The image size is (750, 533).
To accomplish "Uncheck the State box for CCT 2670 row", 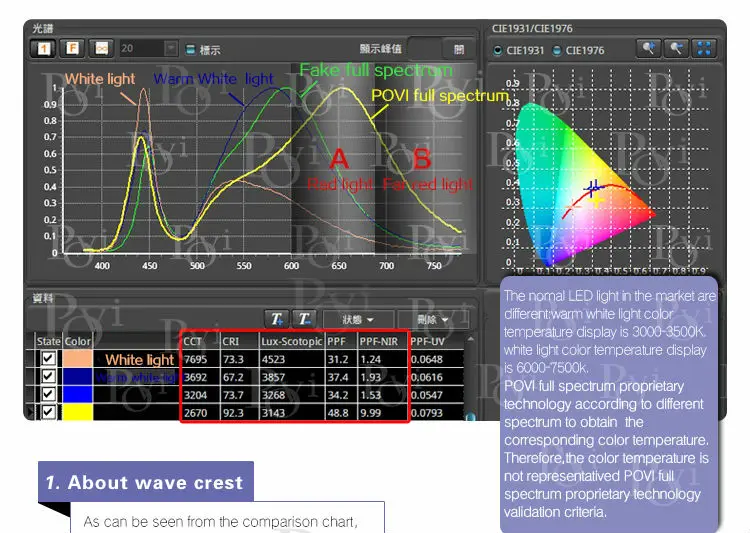I will [x=48, y=412].
